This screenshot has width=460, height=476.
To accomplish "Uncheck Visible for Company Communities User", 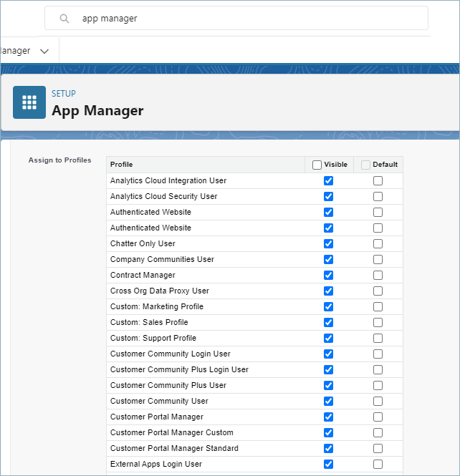I will 328,260.
